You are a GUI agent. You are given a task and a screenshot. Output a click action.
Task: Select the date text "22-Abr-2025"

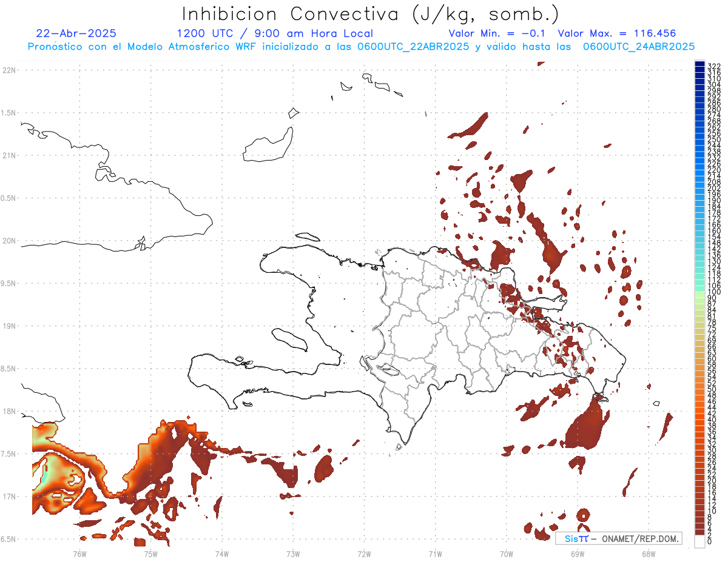click(x=76, y=33)
